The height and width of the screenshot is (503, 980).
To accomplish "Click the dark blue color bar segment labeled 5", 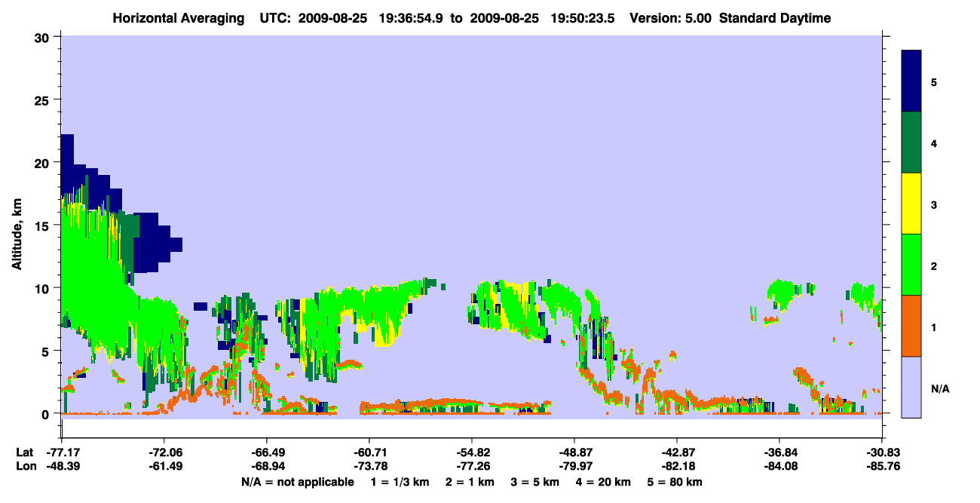I will (x=911, y=81).
